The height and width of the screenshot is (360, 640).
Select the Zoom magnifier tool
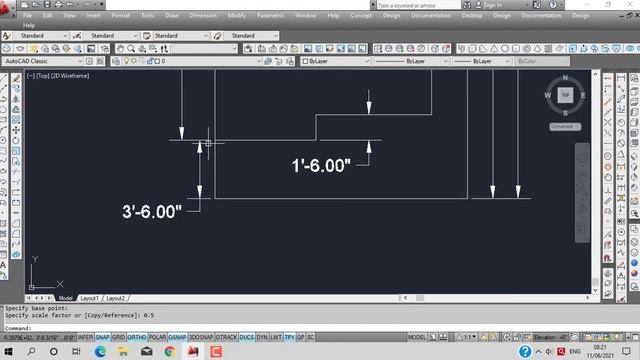(x=131, y=49)
